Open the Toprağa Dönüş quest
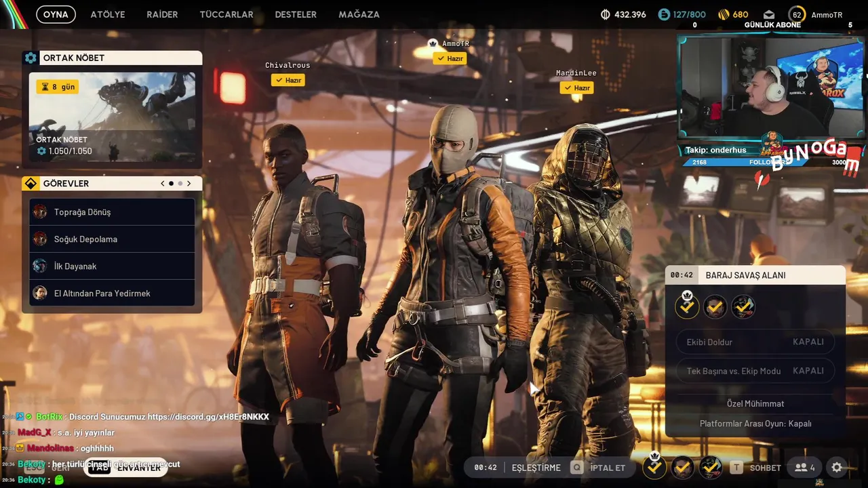The image size is (868, 488). 112,211
